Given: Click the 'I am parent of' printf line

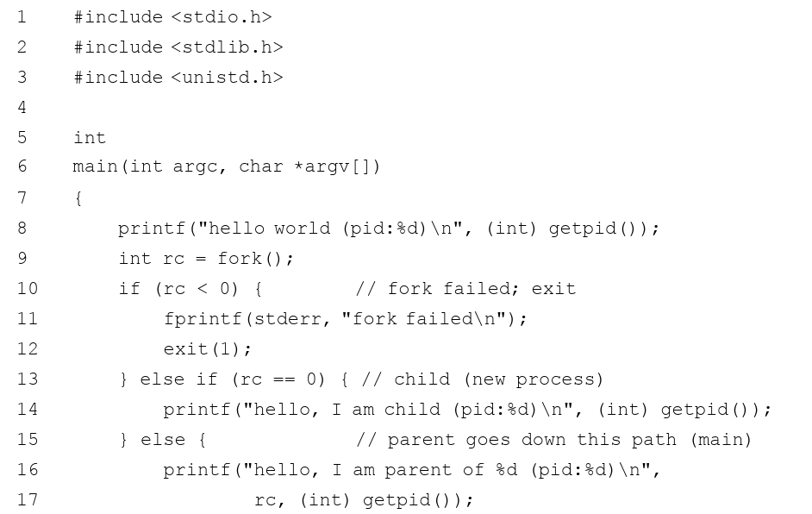Looking at the screenshot, I should (412, 470).
